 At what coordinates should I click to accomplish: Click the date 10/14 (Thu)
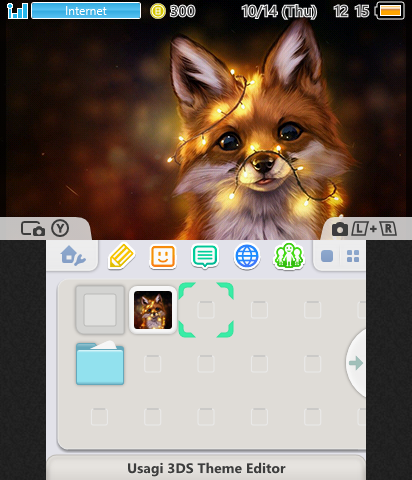[279, 11]
